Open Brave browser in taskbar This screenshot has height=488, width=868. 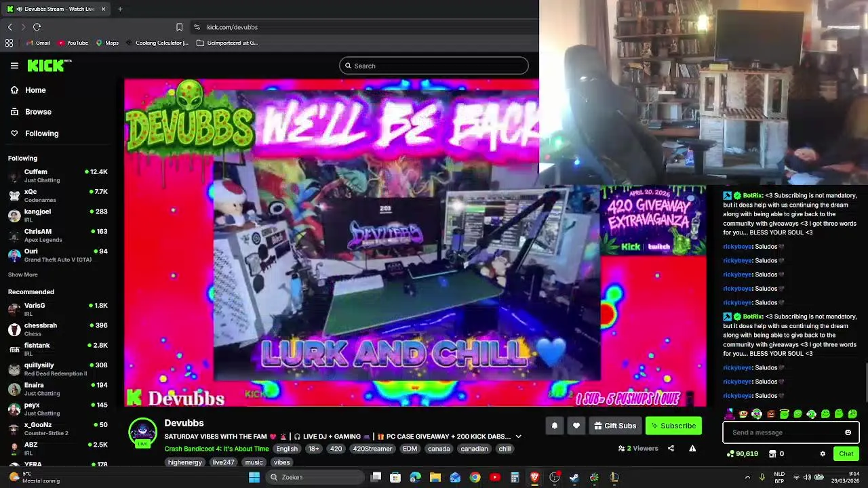534,477
